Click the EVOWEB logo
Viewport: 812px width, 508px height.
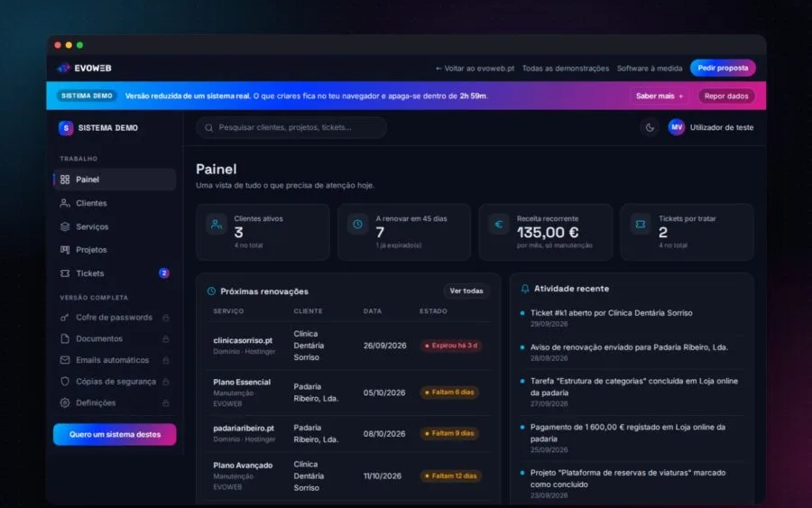tap(85, 68)
